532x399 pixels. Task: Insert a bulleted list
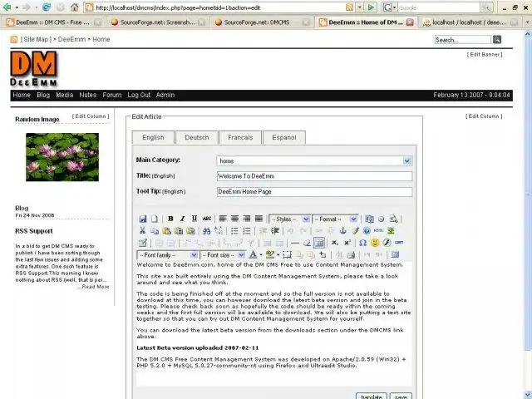pos(234,231)
